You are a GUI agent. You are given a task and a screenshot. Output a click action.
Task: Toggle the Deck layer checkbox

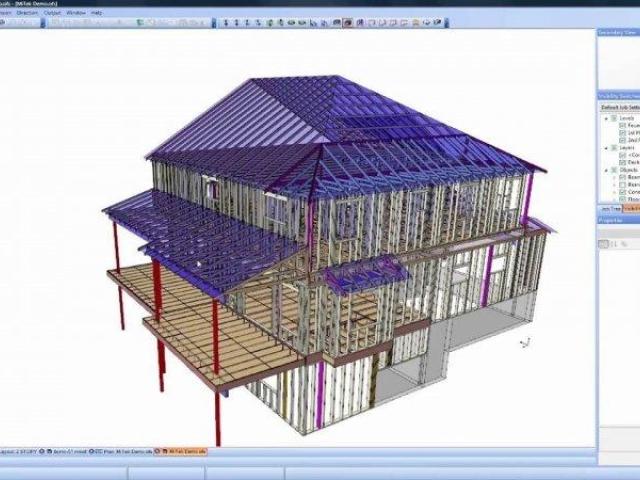coord(622,162)
